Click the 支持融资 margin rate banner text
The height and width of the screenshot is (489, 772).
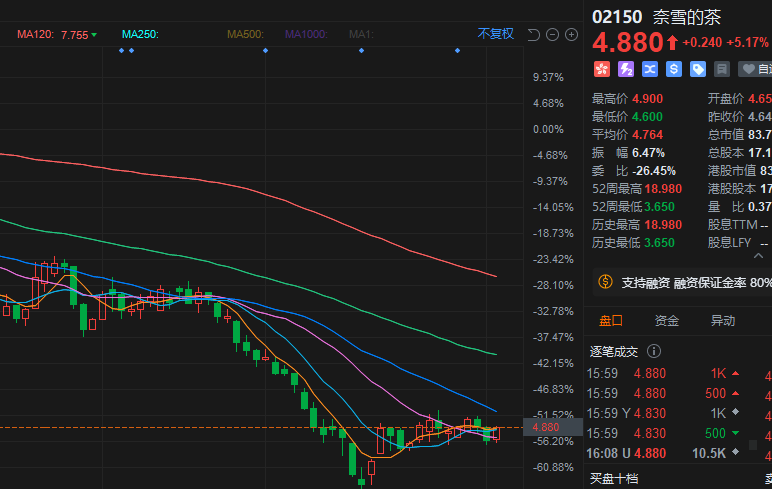click(696, 283)
